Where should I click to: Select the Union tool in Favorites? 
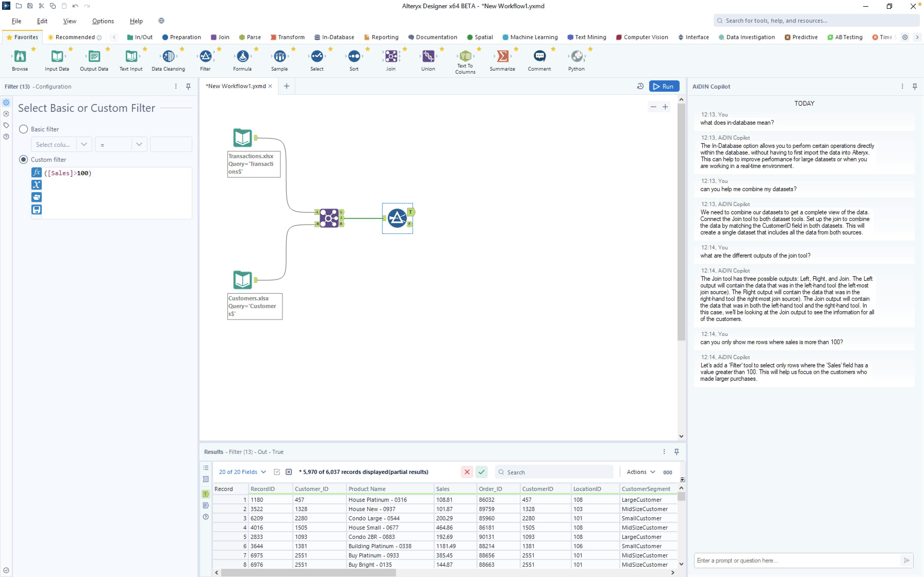click(x=428, y=56)
